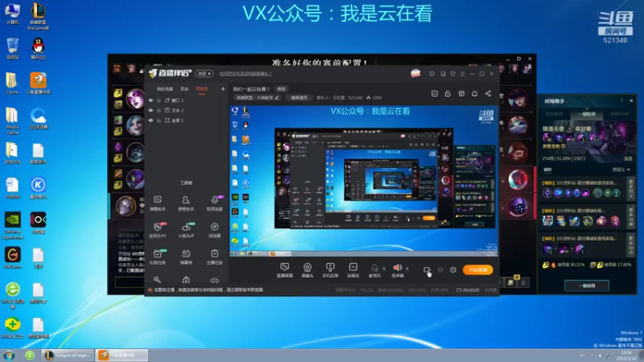The width and height of the screenshot is (644, 362).
Task: Mute the 扬声器 speaker
Action: (x=398, y=270)
